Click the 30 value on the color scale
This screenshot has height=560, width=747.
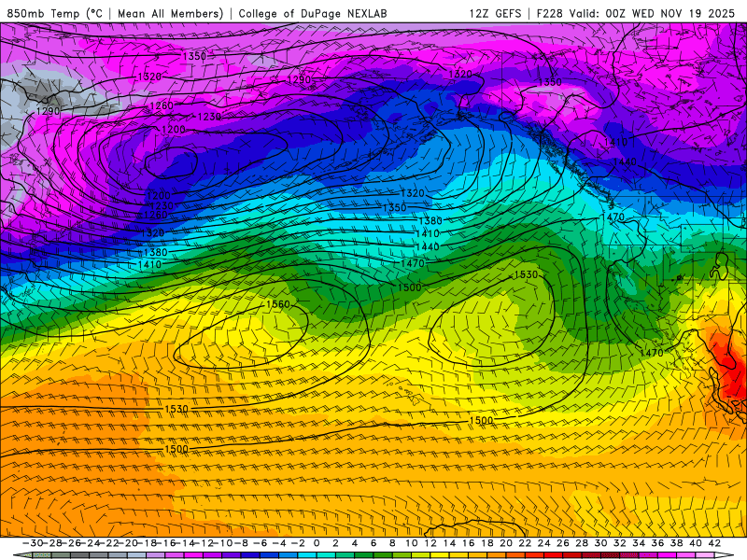(x=600, y=543)
